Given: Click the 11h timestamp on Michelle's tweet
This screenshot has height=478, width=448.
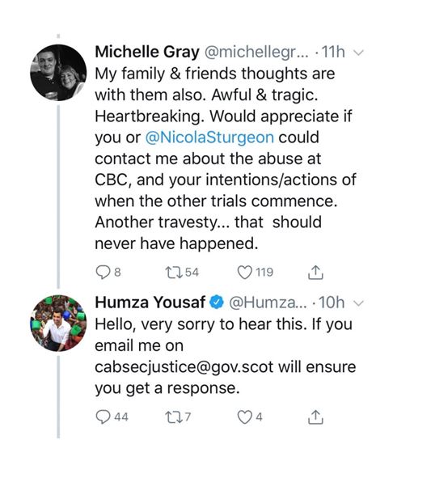Looking at the screenshot, I should pos(333,52).
